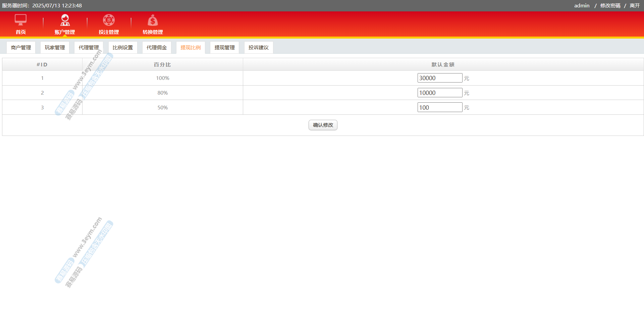Click the 80% default amount input
Screen dimensions: 644x310
point(439,93)
